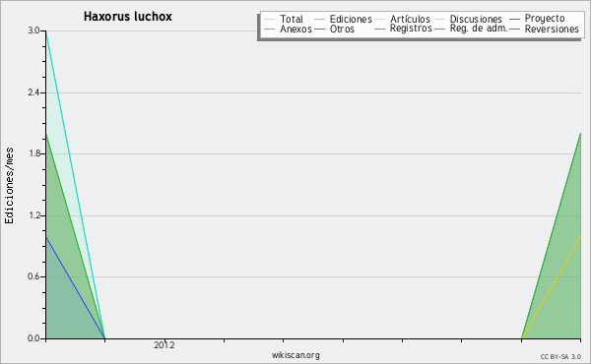
Task: Click the orange Anexos line color marker
Action: (x=270, y=29)
